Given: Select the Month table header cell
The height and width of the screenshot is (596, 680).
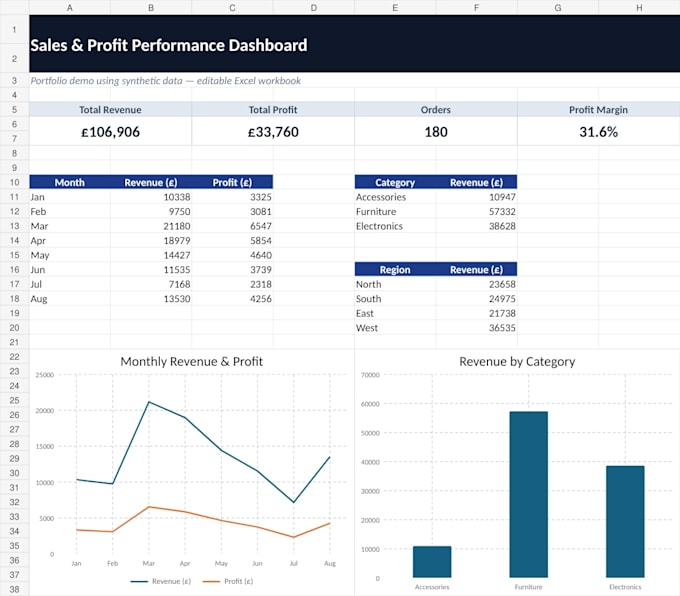Looking at the screenshot, I should tap(69, 182).
